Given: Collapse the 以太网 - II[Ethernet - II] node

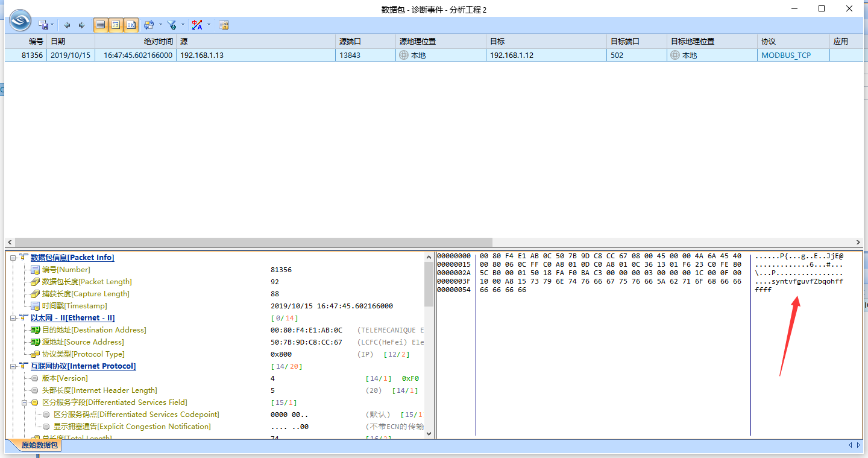Looking at the screenshot, I should coord(13,318).
